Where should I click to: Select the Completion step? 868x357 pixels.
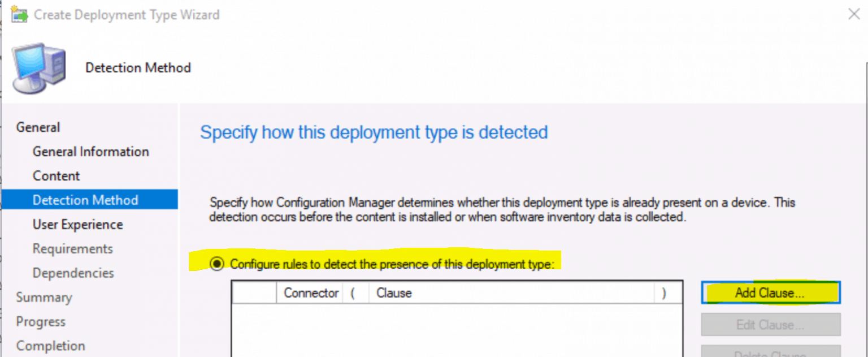pyautogui.click(x=50, y=346)
